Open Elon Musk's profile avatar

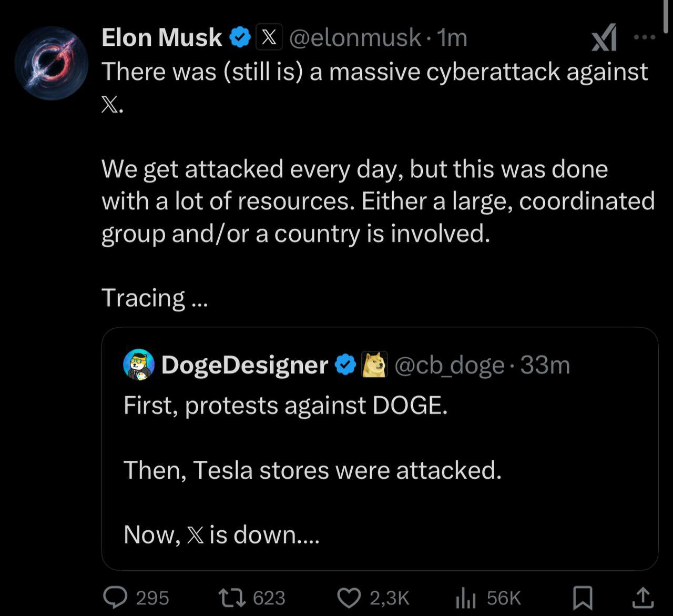click(51, 63)
